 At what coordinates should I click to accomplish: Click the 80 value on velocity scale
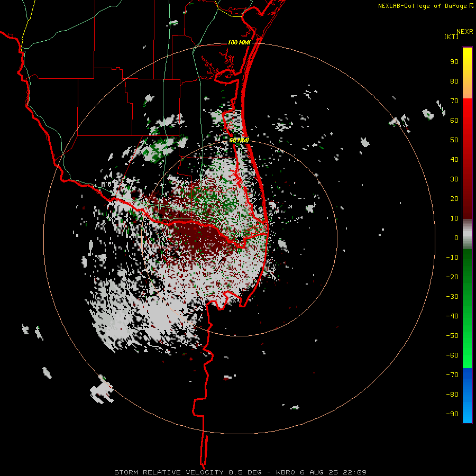click(454, 81)
